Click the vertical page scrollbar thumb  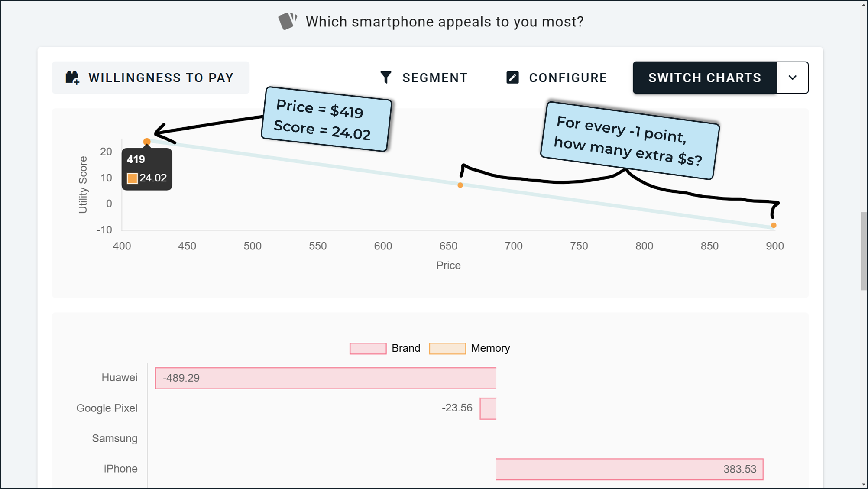point(863,251)
